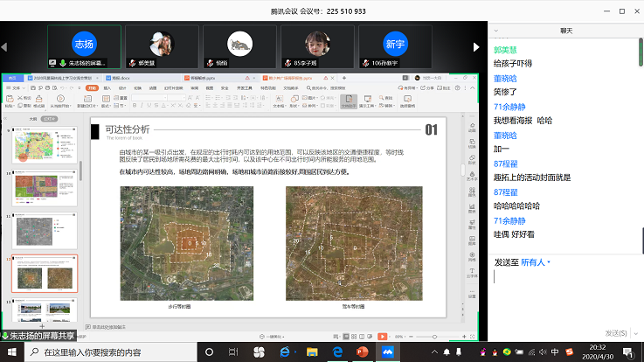
Task: Open the 文件 menu dropdown
Action: (17, 87)
